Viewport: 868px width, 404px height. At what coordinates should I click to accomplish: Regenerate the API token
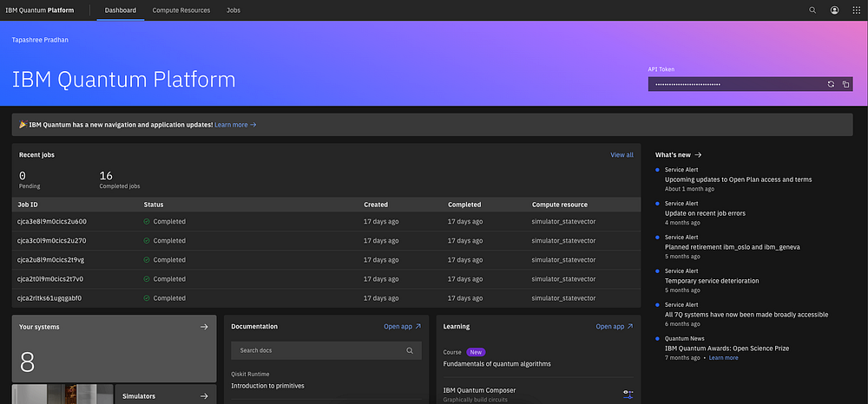(831, 84)
